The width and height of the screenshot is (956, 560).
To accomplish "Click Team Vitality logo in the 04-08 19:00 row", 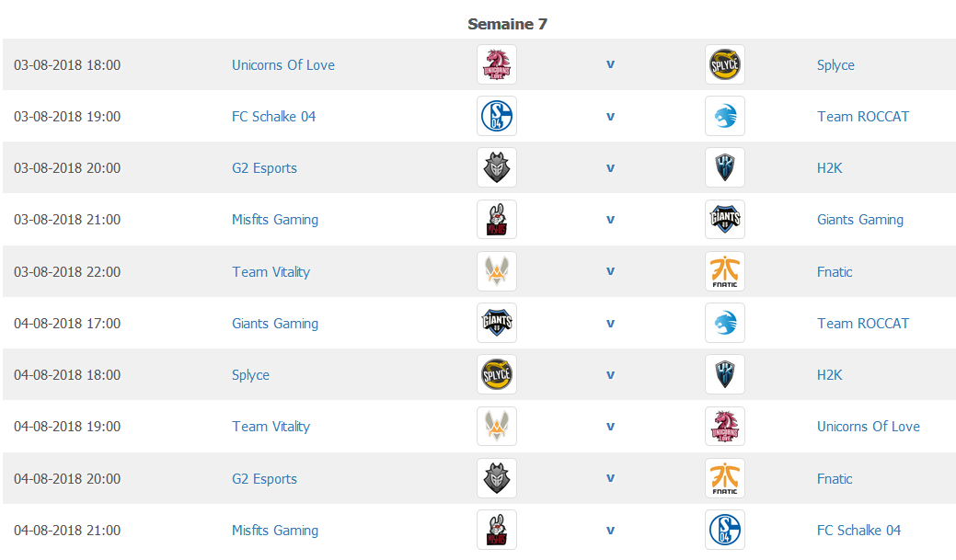I will click(x=497, y=426).
